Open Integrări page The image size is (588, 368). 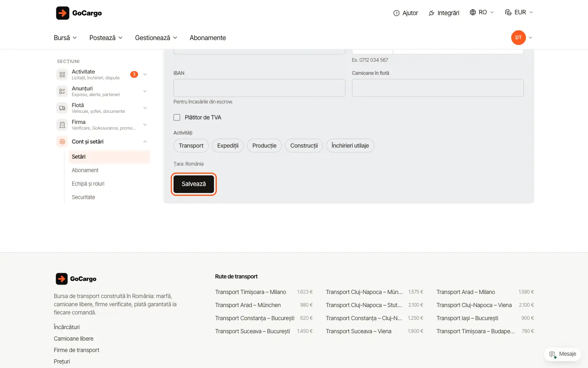pyautogui.click(x=444, y=13)
